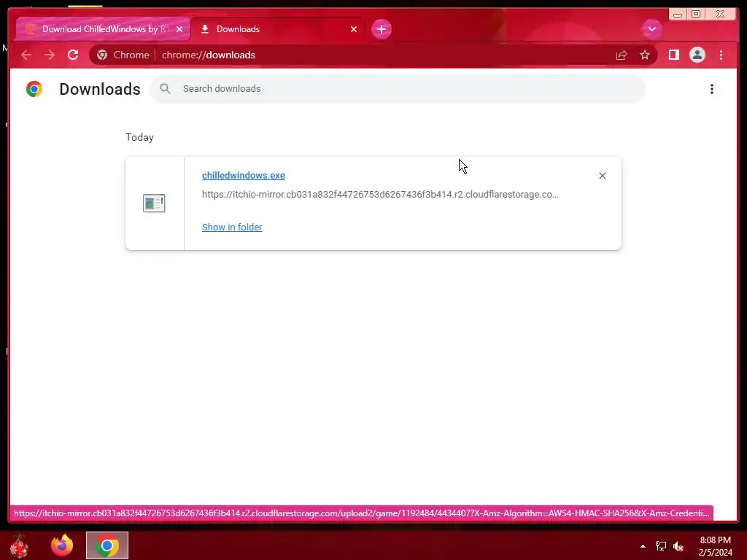Close the Download ChilledWindows tab
This screenshot has height=560, width=747.
[179, 29]
